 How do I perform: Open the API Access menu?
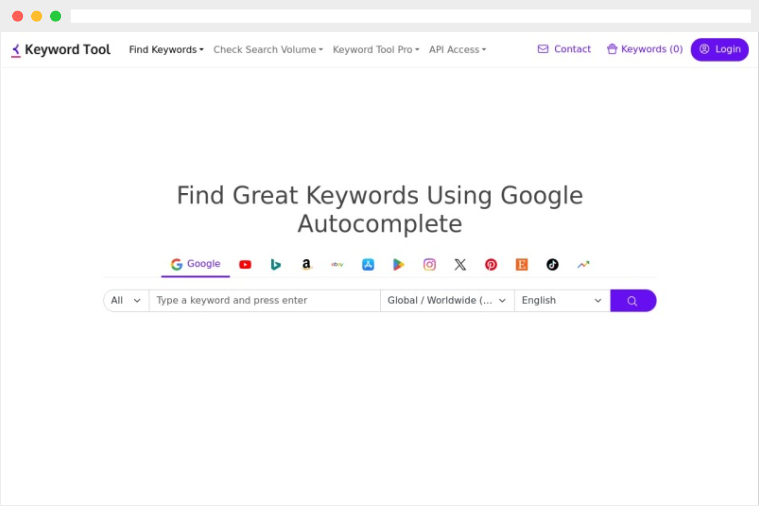(x=457, y=49)
